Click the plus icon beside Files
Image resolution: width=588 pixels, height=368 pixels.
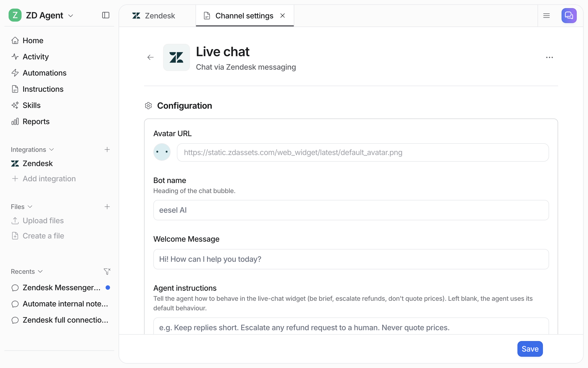coord(107,207)
